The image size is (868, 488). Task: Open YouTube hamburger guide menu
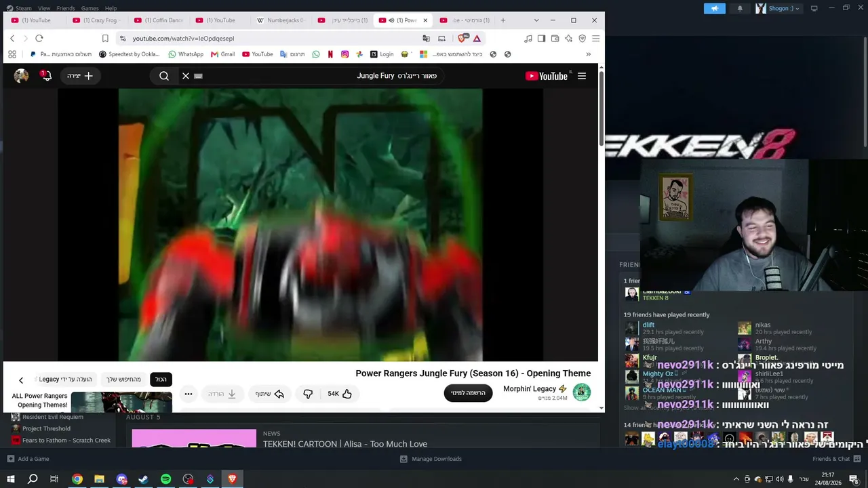(x=582, y=76)
